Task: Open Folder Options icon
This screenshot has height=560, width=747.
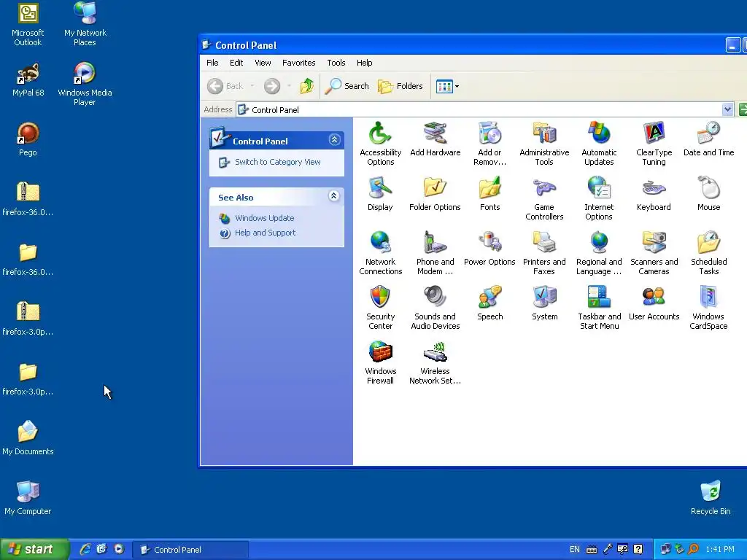Action: click(x=435, y=194)
